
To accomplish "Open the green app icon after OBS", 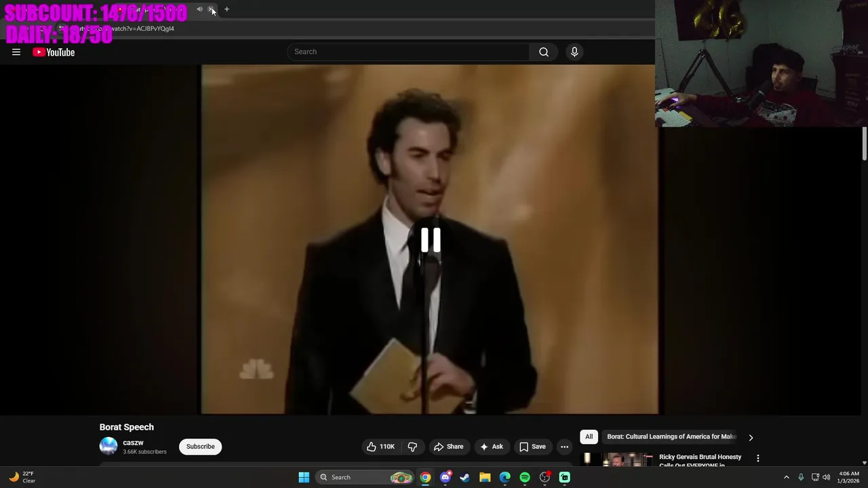I will (564, 477).
